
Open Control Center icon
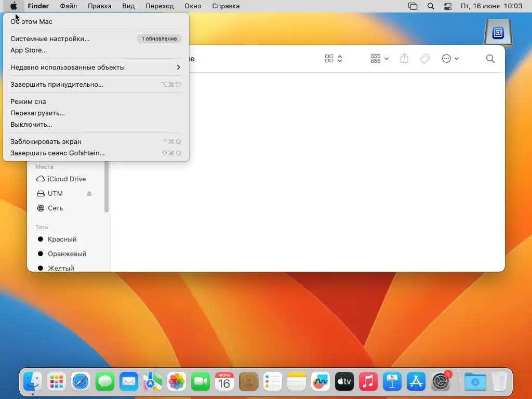pos(448,6)
